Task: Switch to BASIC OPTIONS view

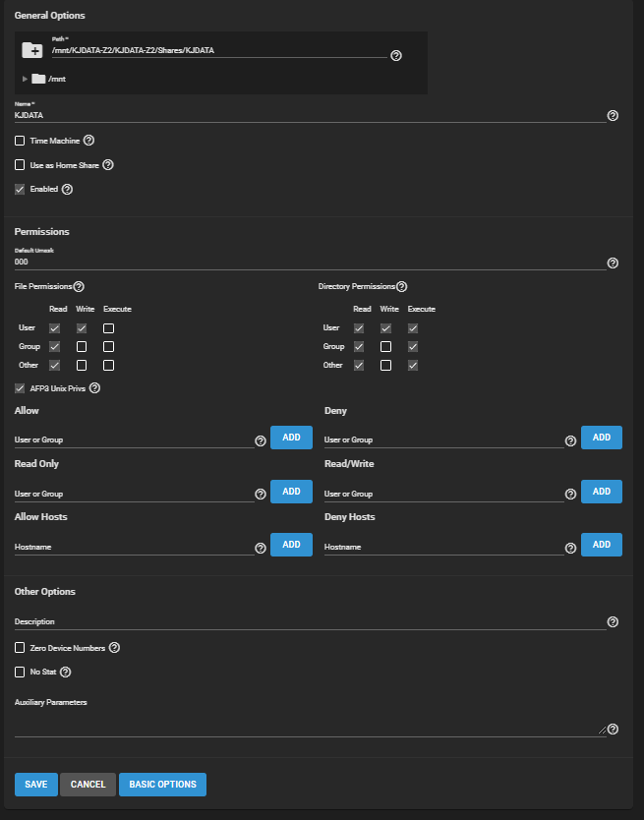Action: point(162,785)
